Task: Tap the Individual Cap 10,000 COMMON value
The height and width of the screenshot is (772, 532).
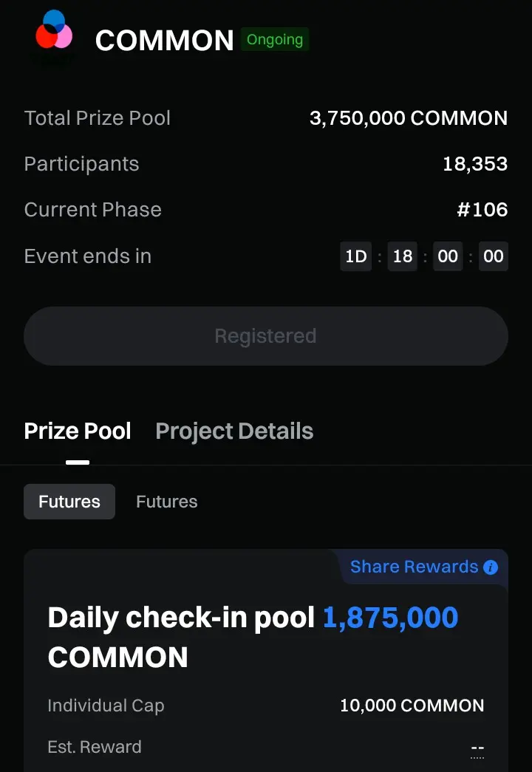Action: [412, 706]
